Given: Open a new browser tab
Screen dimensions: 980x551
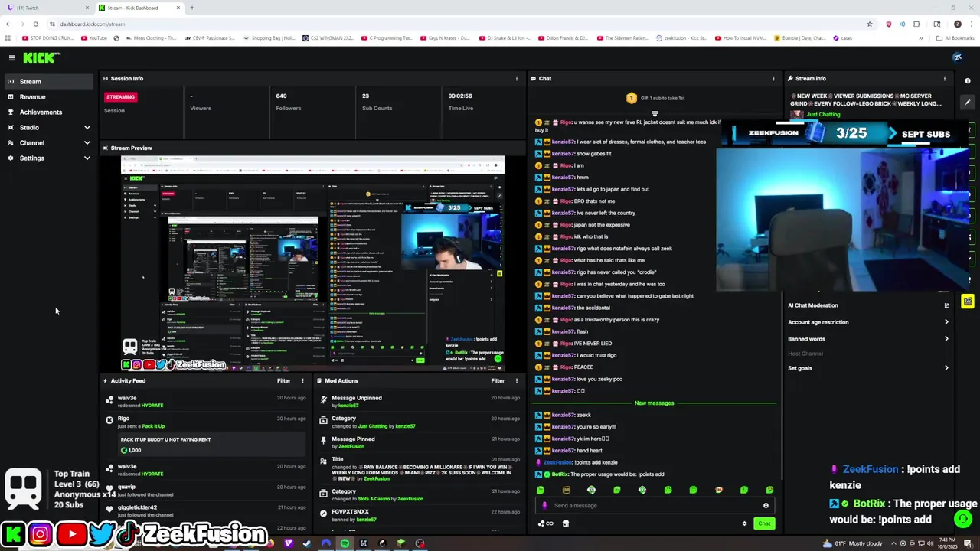Looking at the screenshot, I should [191, 8].
